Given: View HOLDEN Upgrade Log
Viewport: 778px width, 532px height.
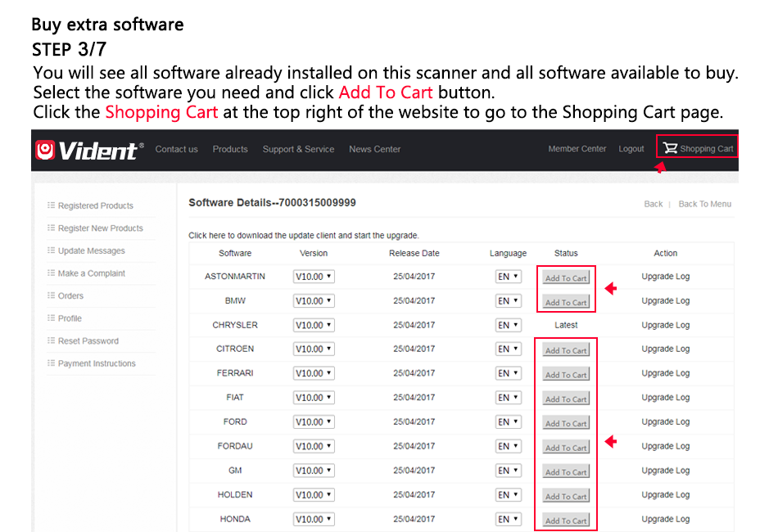Looking at the screenshot, I should point(665,494).
